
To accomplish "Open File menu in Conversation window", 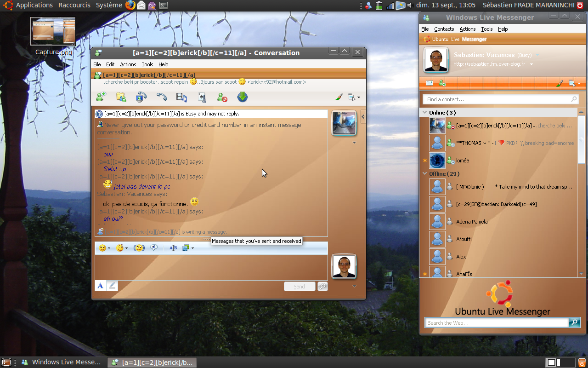I will click(97, 64).
